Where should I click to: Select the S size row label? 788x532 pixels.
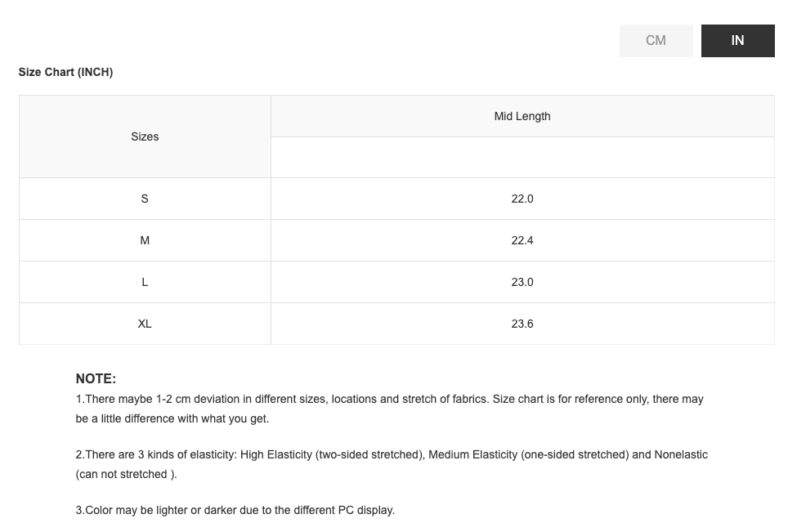click(x=145, y=199)
